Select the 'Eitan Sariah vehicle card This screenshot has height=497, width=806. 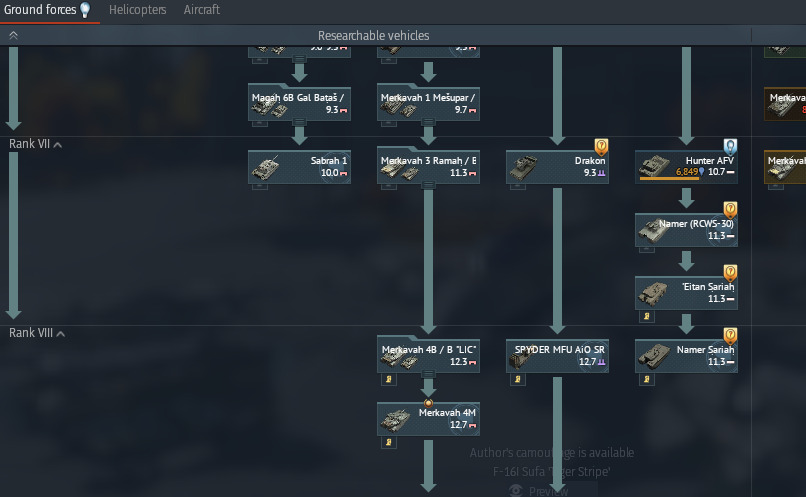[686, 293]
